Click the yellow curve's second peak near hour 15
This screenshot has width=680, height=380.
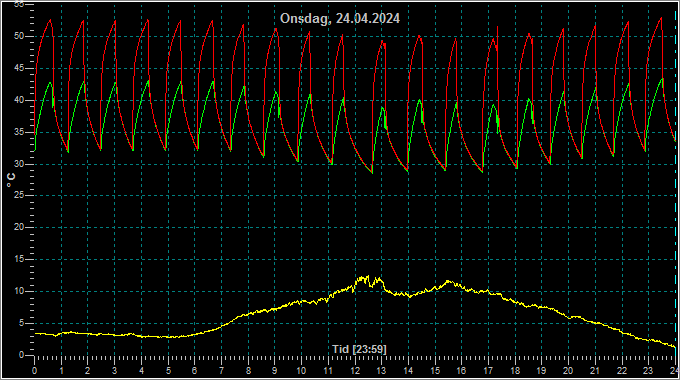coord(448,281)
